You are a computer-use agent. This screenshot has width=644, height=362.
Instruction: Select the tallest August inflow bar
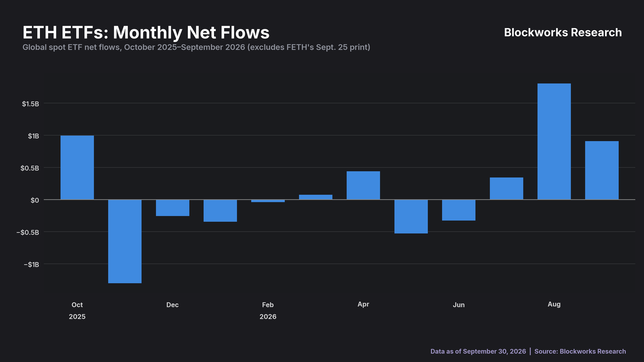point(554,141)
